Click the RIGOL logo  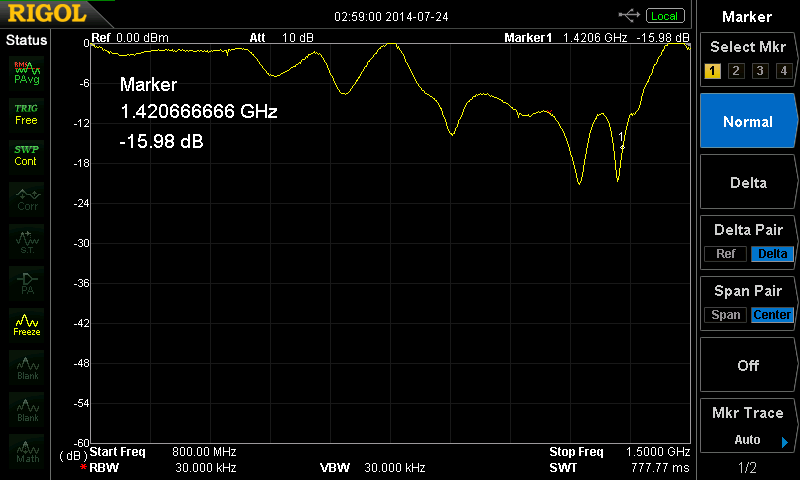click(x=47, y=14)
